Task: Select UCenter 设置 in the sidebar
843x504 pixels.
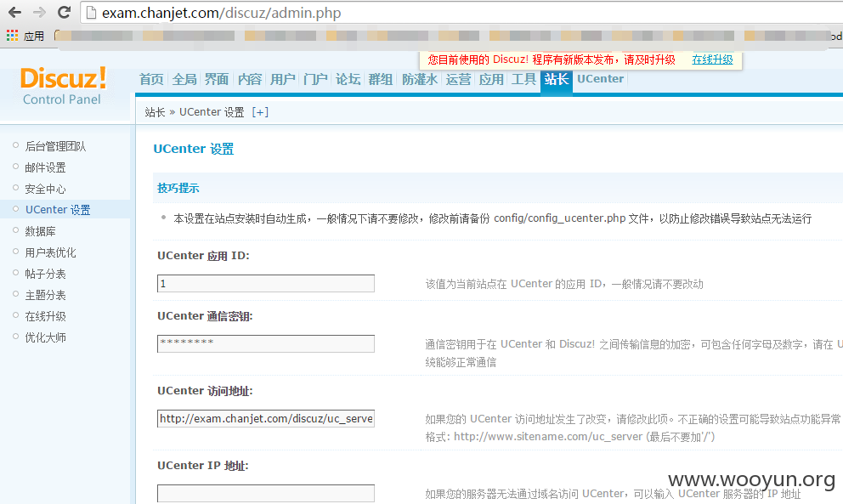Action: click(x=58, y=210)
